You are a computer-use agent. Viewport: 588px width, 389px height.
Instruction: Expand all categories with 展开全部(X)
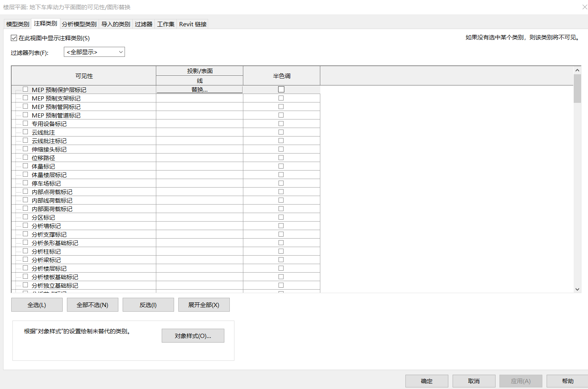(204, 305)
